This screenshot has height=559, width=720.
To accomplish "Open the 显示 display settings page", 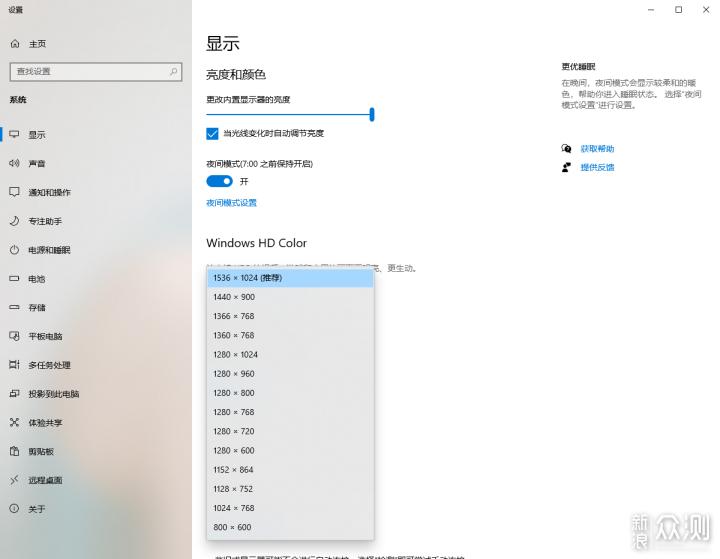I will 37,135.
